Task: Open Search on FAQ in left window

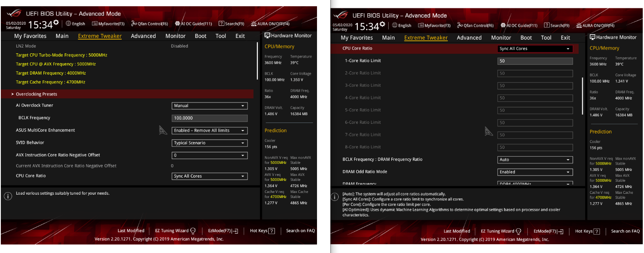Action: [x=300, y=230]
